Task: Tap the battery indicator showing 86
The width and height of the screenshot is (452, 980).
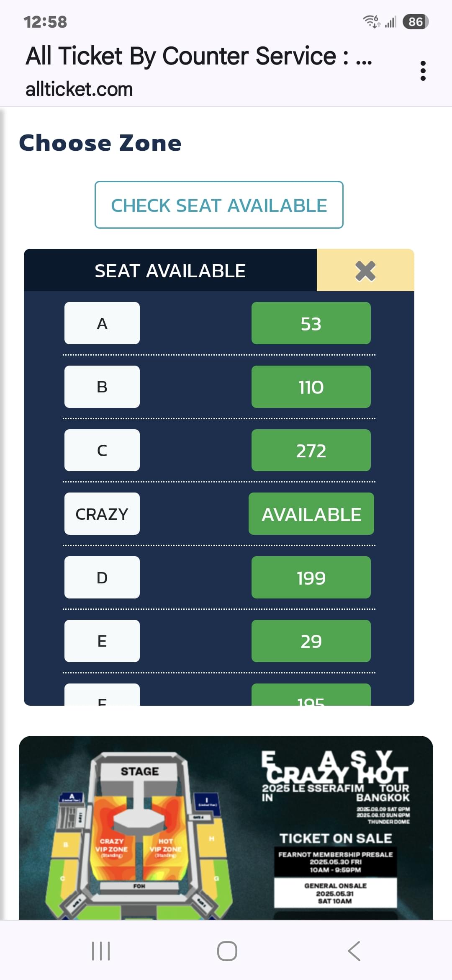Action: point(416,21)
